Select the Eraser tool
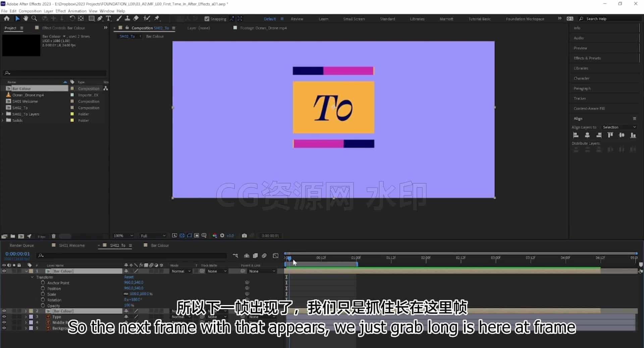Viewport: 644px width, 348px height. [x=136, y=18]
